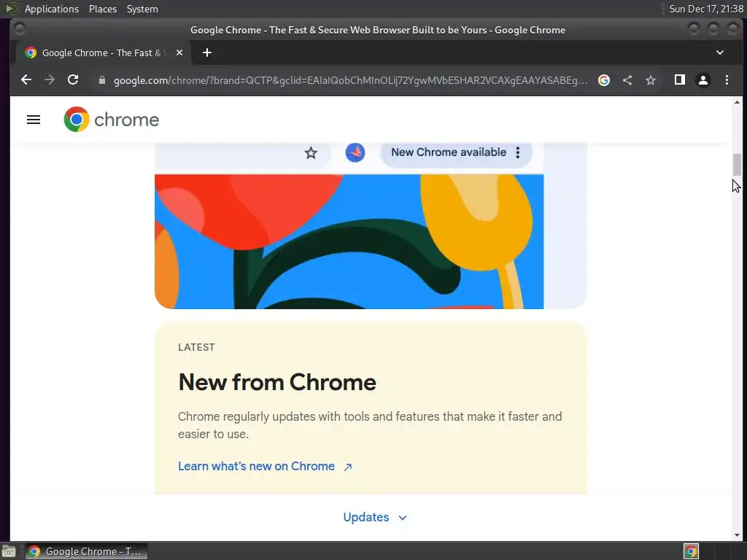Close the Google Chrome tab
This screenshot has width=747, height=560.
tap(179, 52)
